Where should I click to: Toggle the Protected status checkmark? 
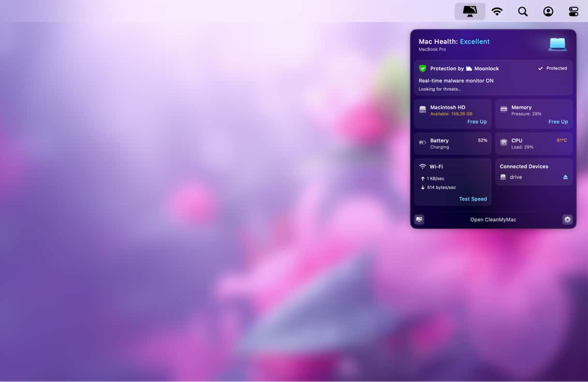point(541,68)
